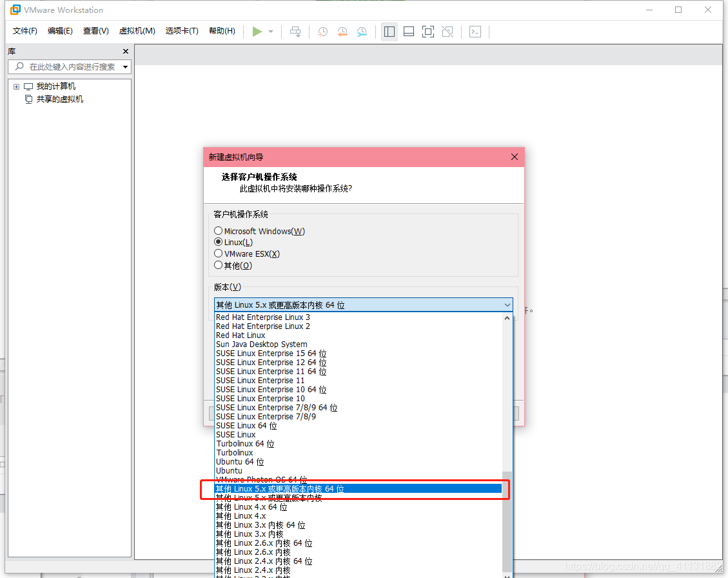Viewport: 728px width, 578px height.
Task: Open the 编辑(E) menu
Action: coord(60,31)
